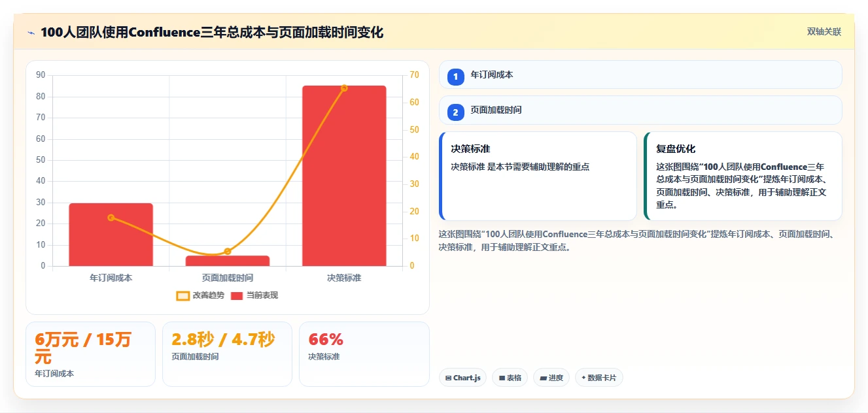Click the table icon in 表格 tag

coord(502,378)
